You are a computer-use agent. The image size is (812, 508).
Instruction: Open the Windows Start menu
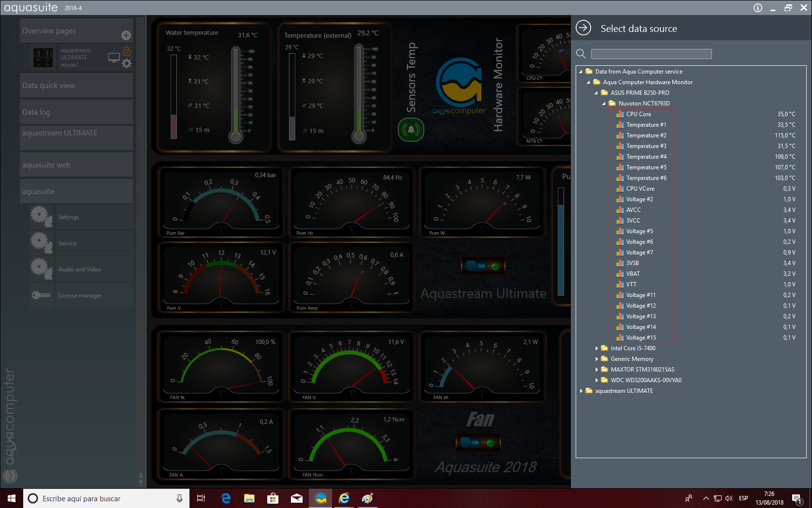click(12, 498)
